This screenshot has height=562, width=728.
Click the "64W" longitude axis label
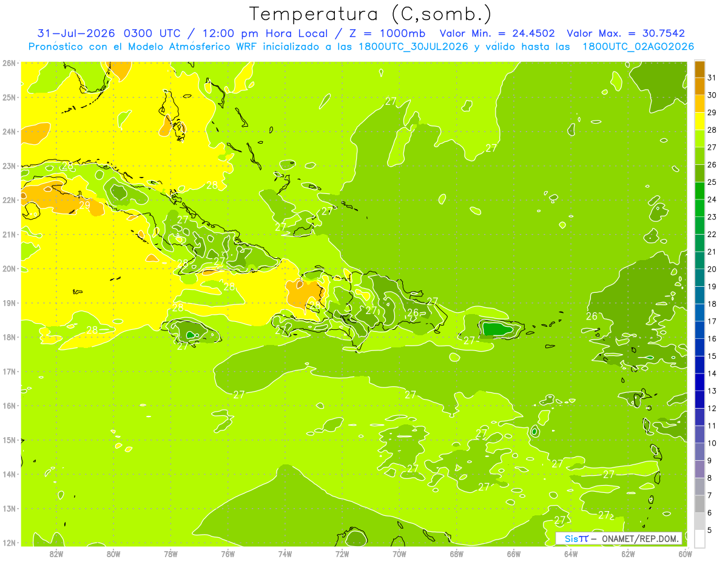click(571, 554)
